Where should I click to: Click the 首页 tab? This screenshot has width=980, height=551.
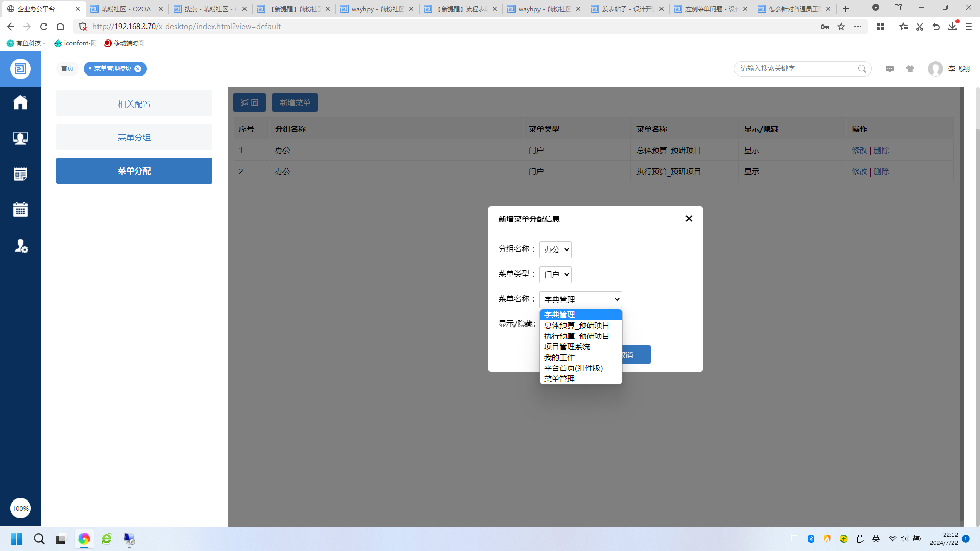click(67, 69)
